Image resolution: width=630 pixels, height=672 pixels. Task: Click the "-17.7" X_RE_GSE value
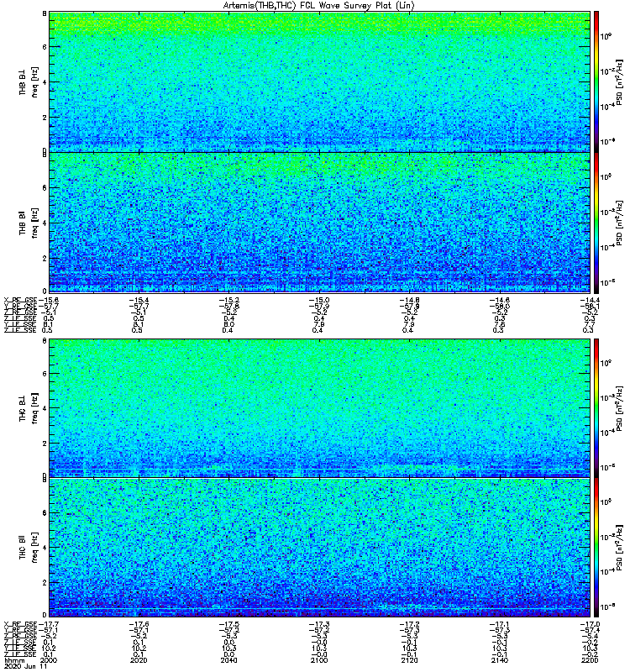point(49,624)
